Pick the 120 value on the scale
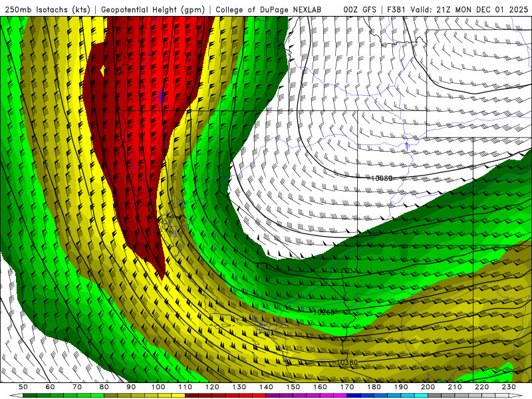The image size is (532, 399). point(212,387)
